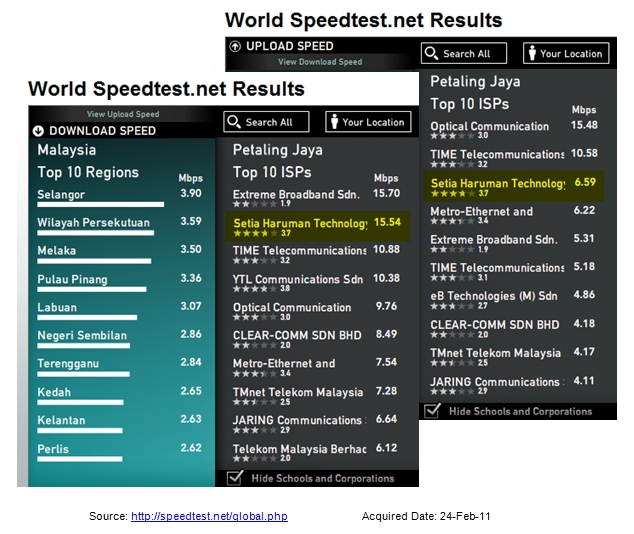Select CLEAR-COMM SDN BHD 4.18 upload row
The image size is (634, 534).
pos(514,329)
